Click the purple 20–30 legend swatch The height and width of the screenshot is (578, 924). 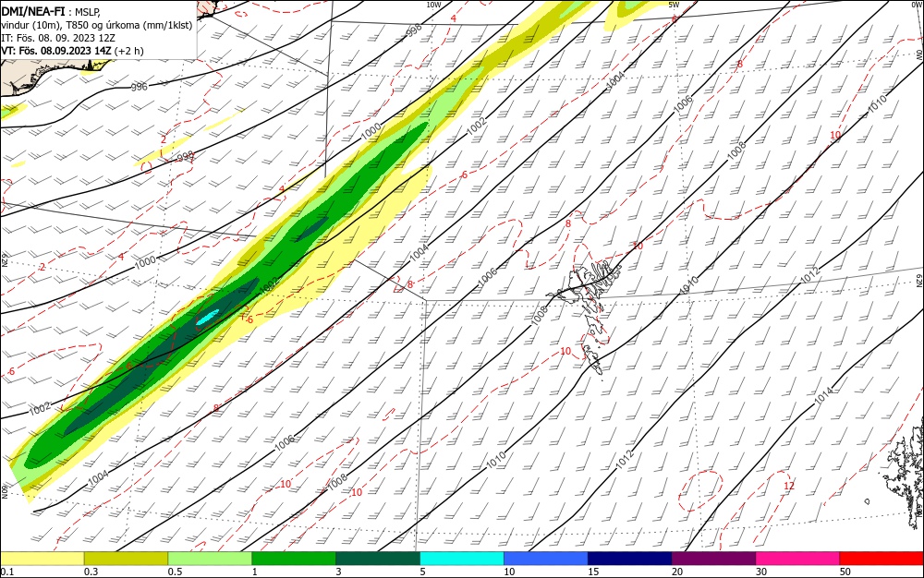tap(713, 559)
